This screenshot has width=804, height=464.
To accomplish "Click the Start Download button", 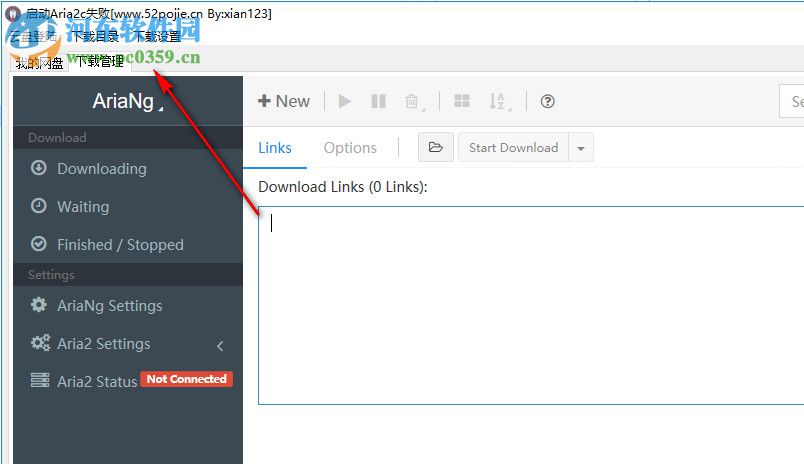I will click(513, 147).
